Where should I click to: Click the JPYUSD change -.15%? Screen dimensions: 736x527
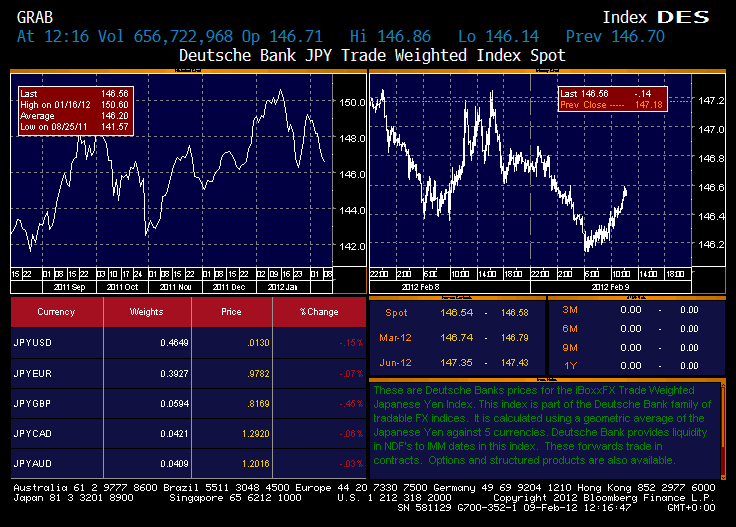(351, 343)
